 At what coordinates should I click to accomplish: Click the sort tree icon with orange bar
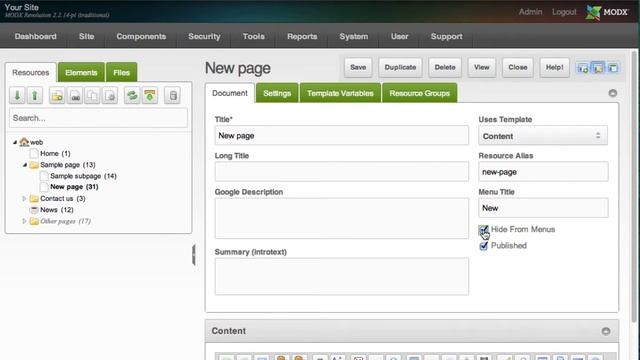(150, 96)
